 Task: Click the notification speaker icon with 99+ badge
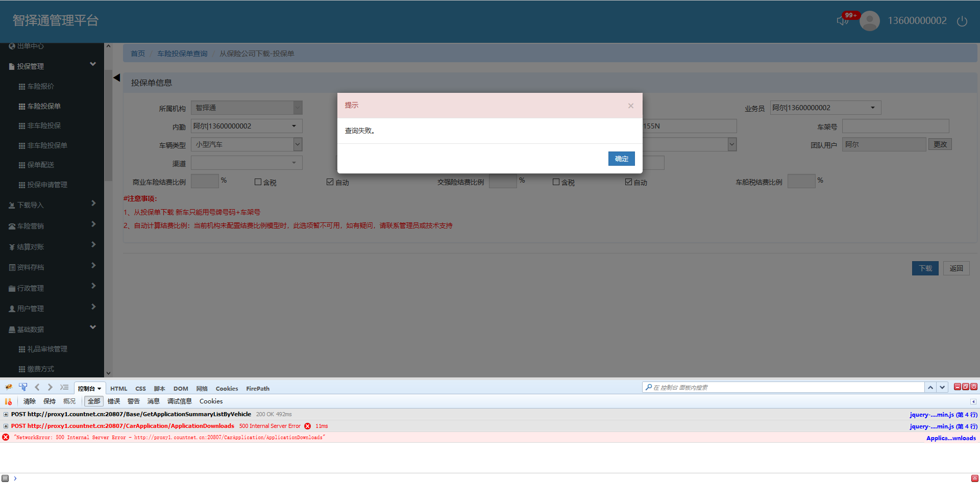842,21
